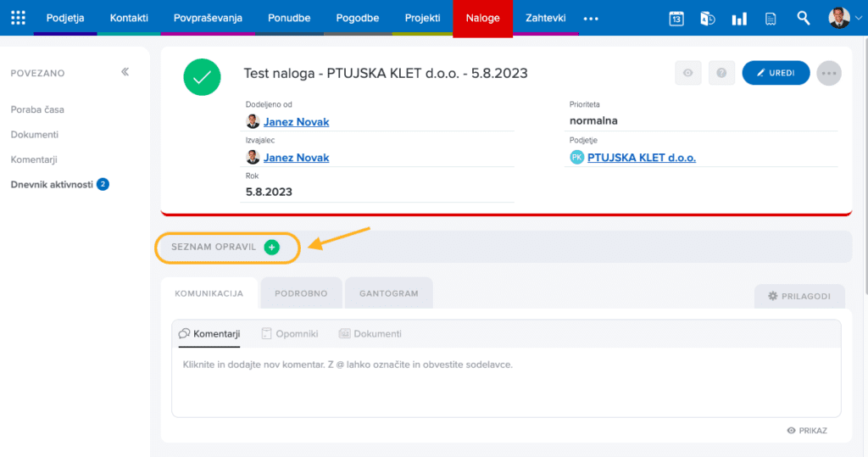Click the PRIKAZ view toggle
The image size is (868, 457).
tap(807, 431)
